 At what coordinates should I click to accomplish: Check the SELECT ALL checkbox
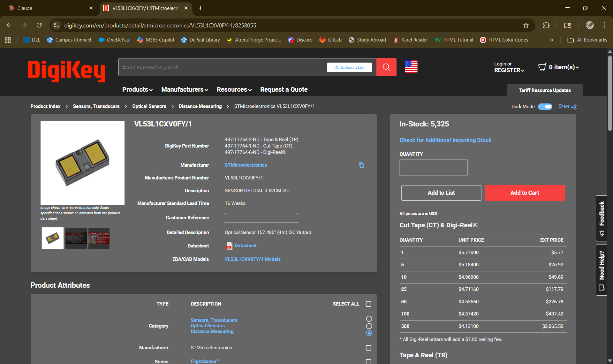(368, 304)
